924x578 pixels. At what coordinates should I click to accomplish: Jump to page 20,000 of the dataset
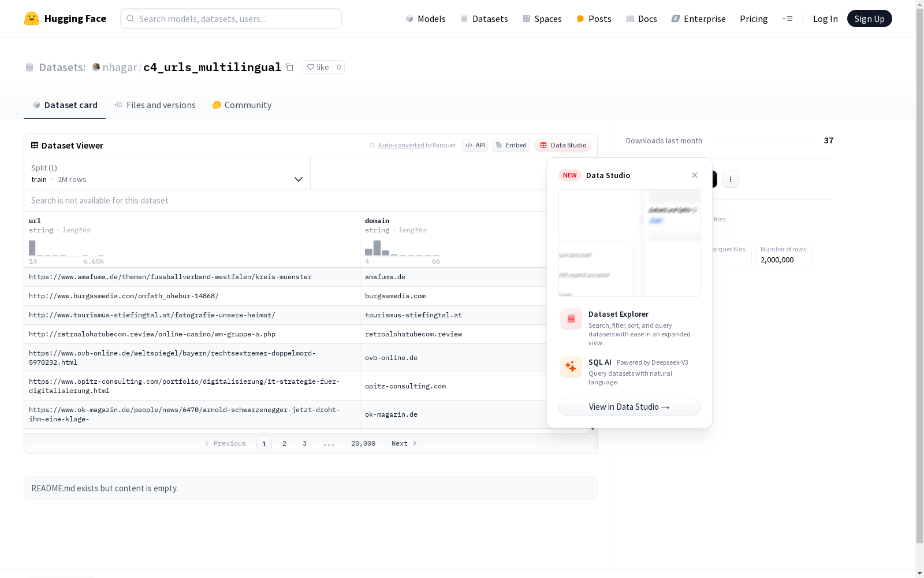pyautogui.click(x=363, y=443)
